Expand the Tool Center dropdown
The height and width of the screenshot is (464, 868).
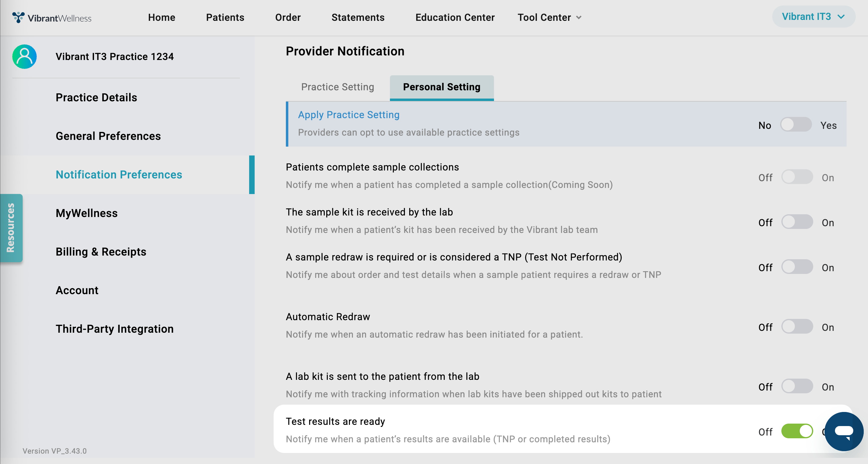click(x=549, y=17)
